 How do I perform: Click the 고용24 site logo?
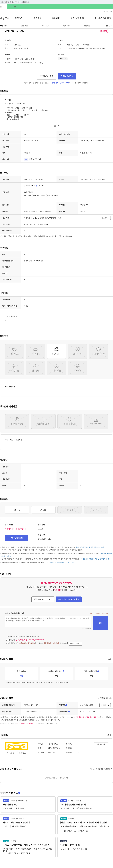pos(4,18)
